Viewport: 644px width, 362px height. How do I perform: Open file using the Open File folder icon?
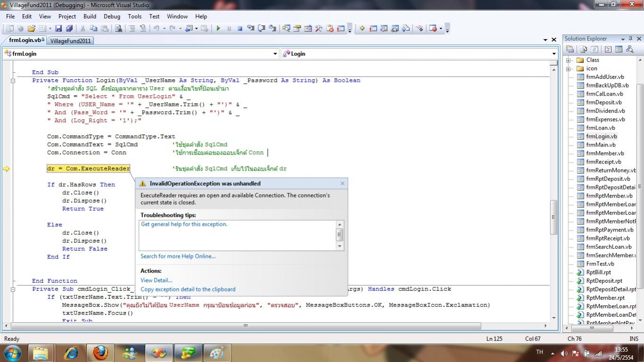(32, 28)
